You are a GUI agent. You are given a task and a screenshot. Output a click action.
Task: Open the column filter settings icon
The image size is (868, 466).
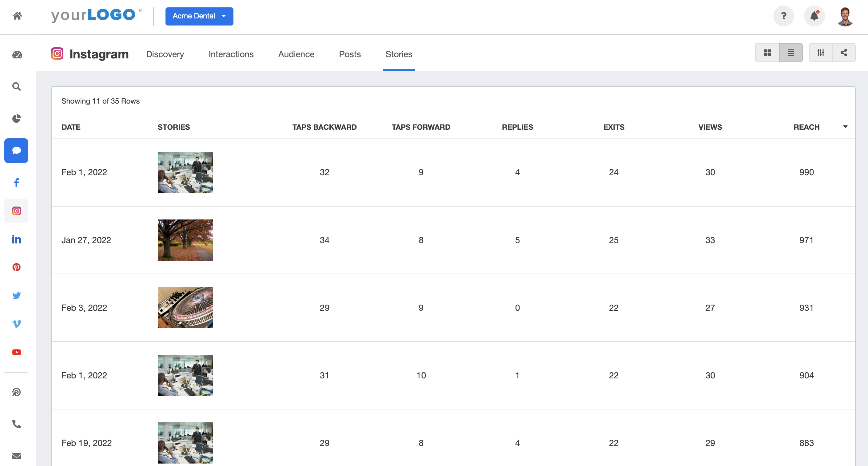pyautogui.click(x=821, y=53)
